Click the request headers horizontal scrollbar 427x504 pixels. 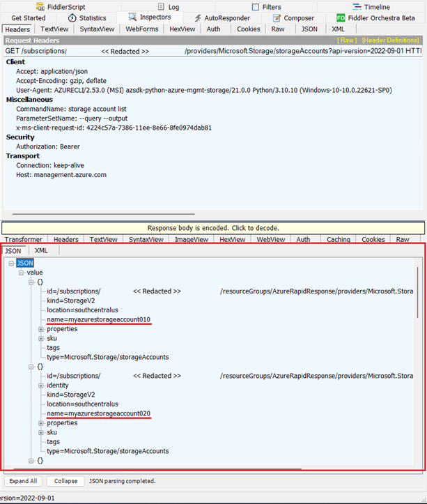(104, 214)
